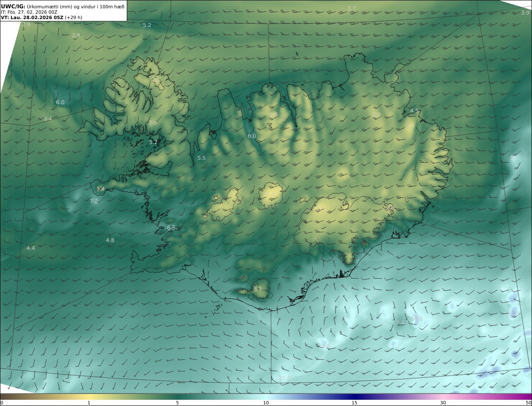Click the 5 tick on color scale
The width and height of the screenshot is (532, 406).
point(177,403)
